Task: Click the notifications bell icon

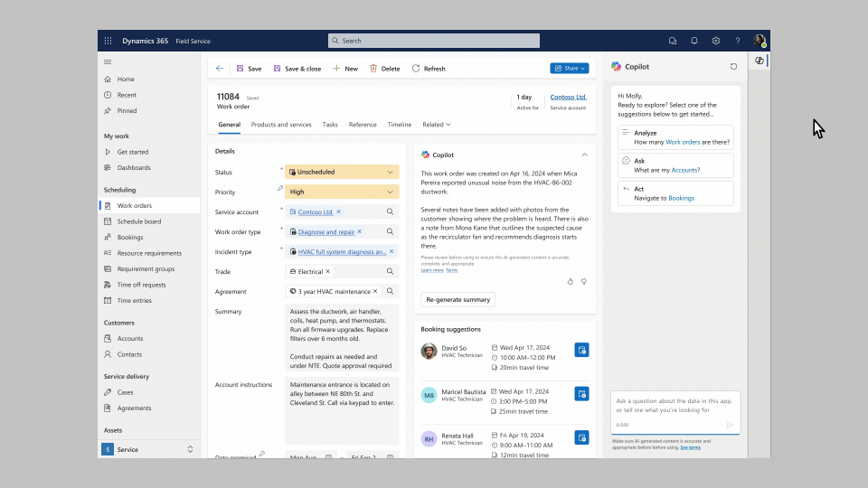Action: point(694,41)
